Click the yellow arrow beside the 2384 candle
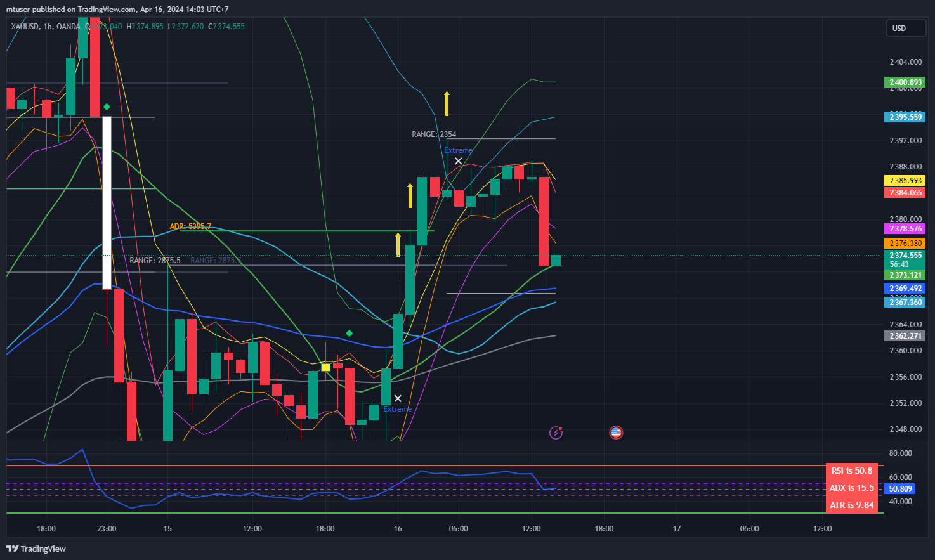Viewport: 935px width, 560px height. coord(410,195)
